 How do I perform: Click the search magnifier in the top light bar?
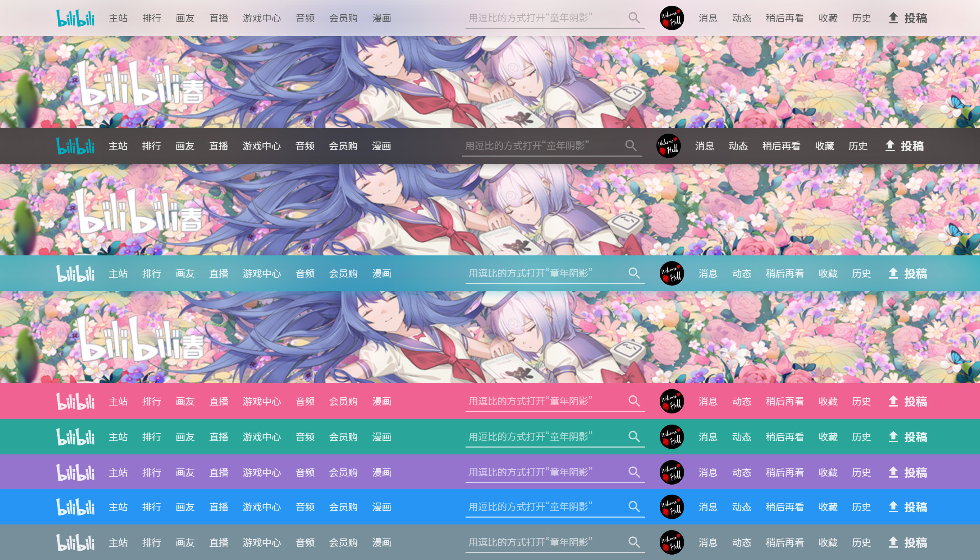click(634, 18)
